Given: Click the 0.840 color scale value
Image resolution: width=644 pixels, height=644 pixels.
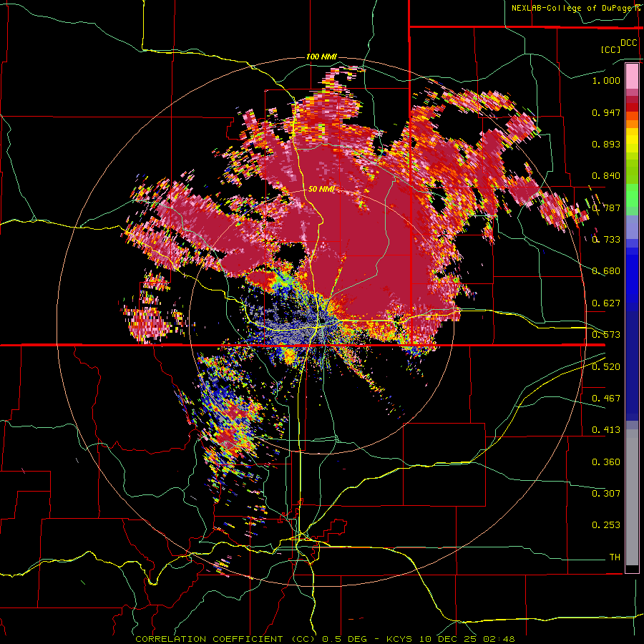Looking at the screenshot, I should click(x=606, y=176).
